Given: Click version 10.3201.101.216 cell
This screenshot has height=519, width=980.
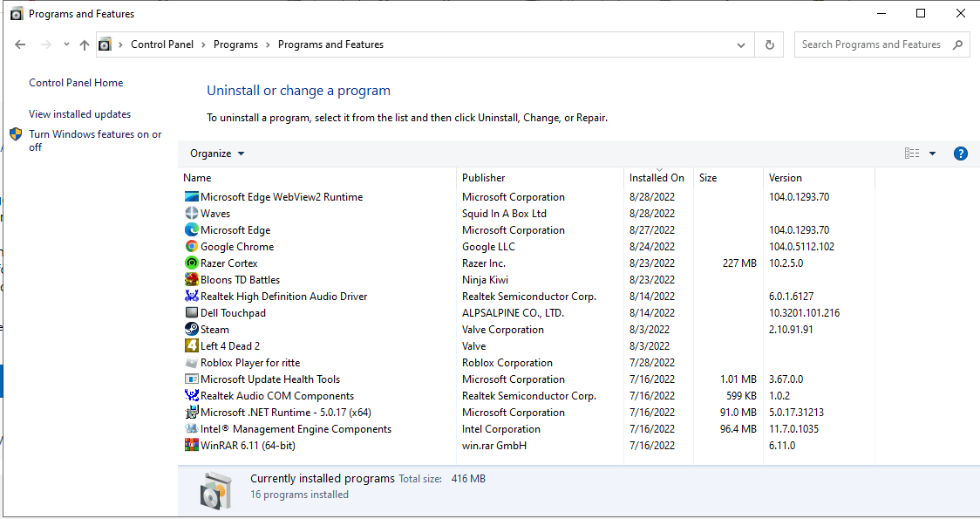Looking at the screenshot, I should (805, 312).
